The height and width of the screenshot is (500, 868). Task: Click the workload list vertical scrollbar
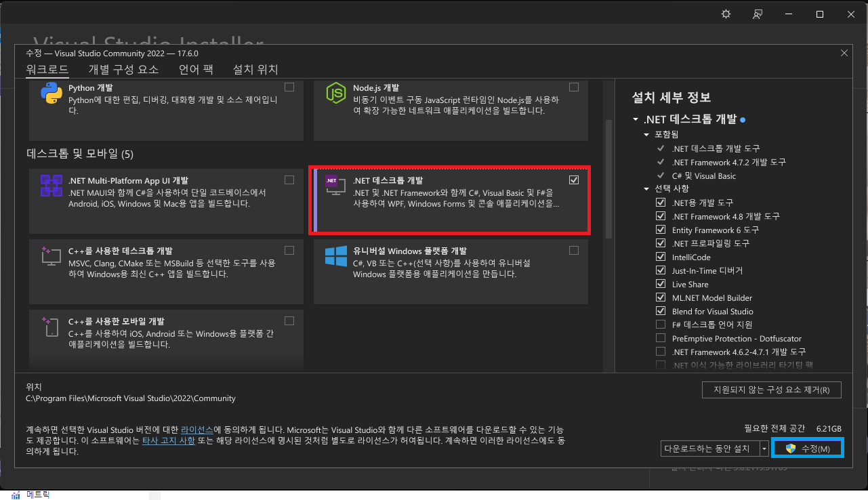click(608, 180)
